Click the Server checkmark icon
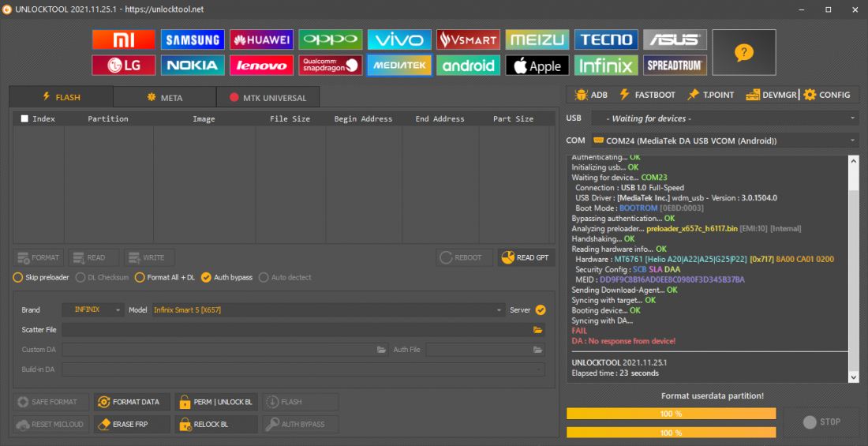 click(541, 309)
